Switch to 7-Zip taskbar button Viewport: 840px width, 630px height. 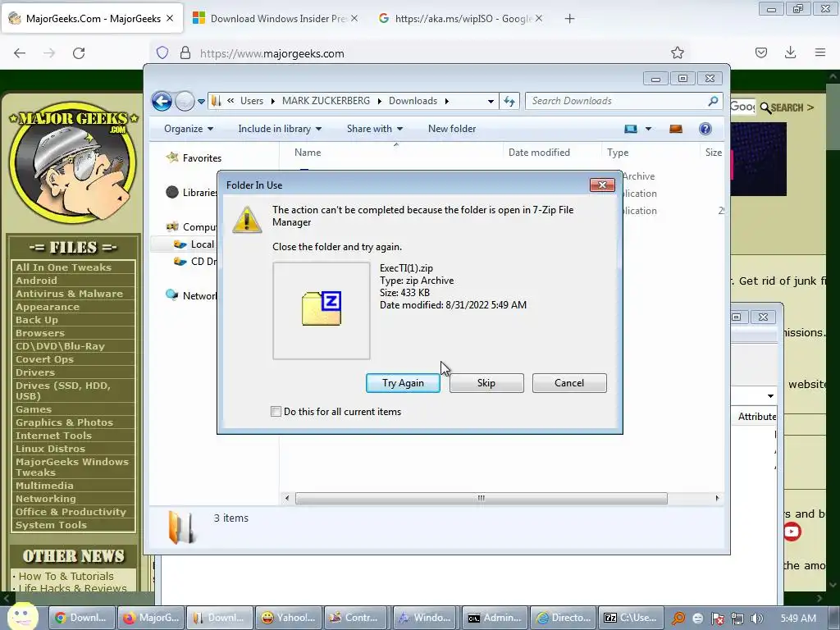pyautogui.click(x=631, y=618)
